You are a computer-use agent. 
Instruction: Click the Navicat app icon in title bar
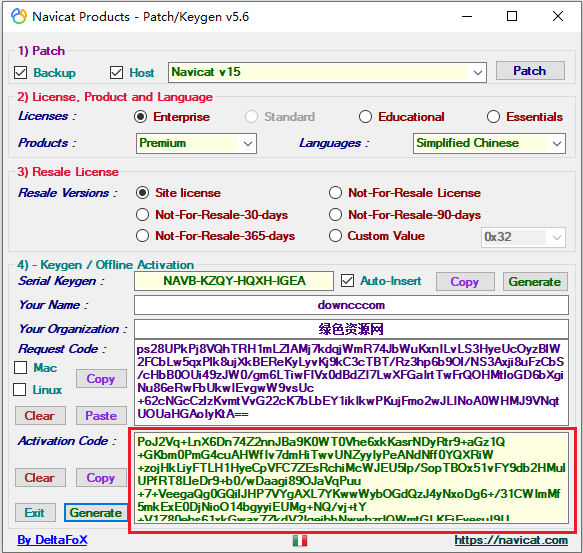coord(19,16)
